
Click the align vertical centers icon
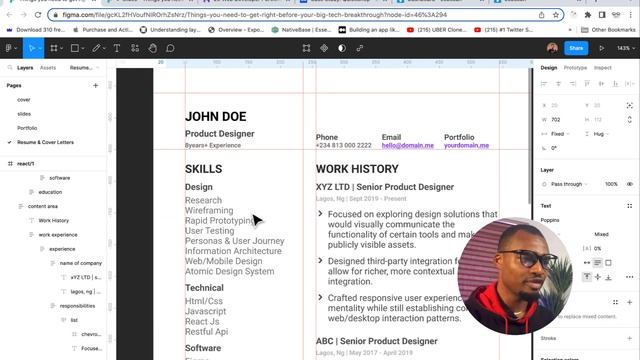point(601,84)
